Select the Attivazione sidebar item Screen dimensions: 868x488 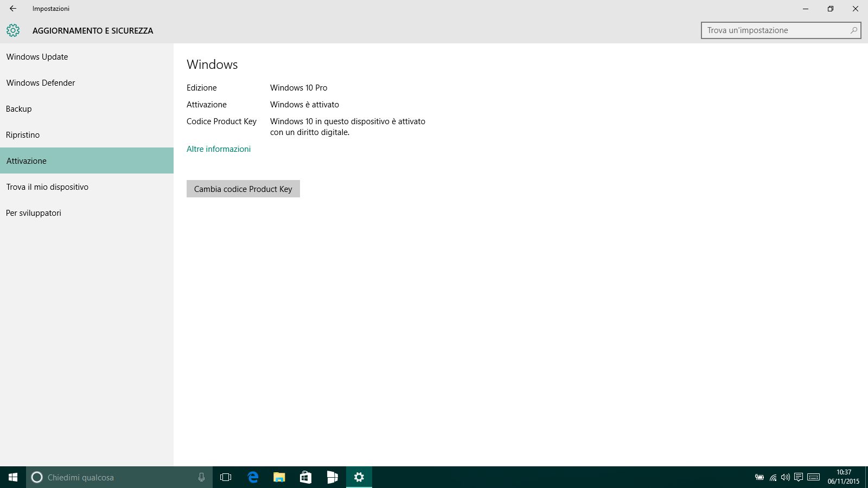point(87,160)
